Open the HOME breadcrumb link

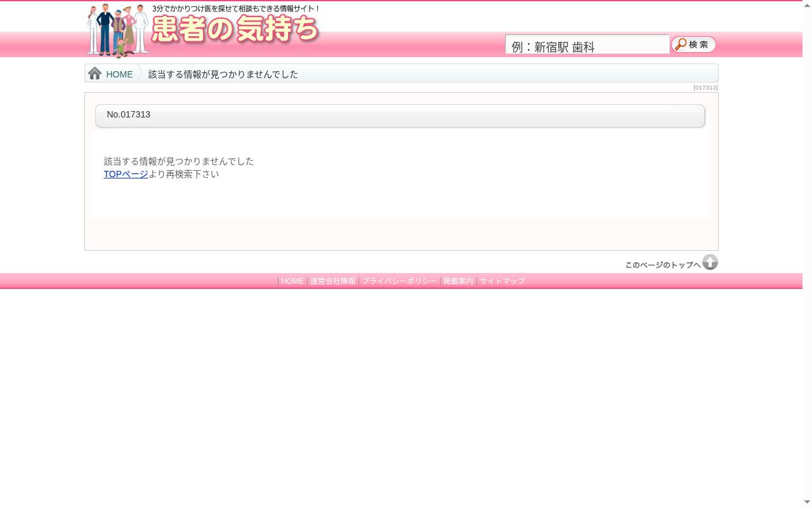pos(119,74)
